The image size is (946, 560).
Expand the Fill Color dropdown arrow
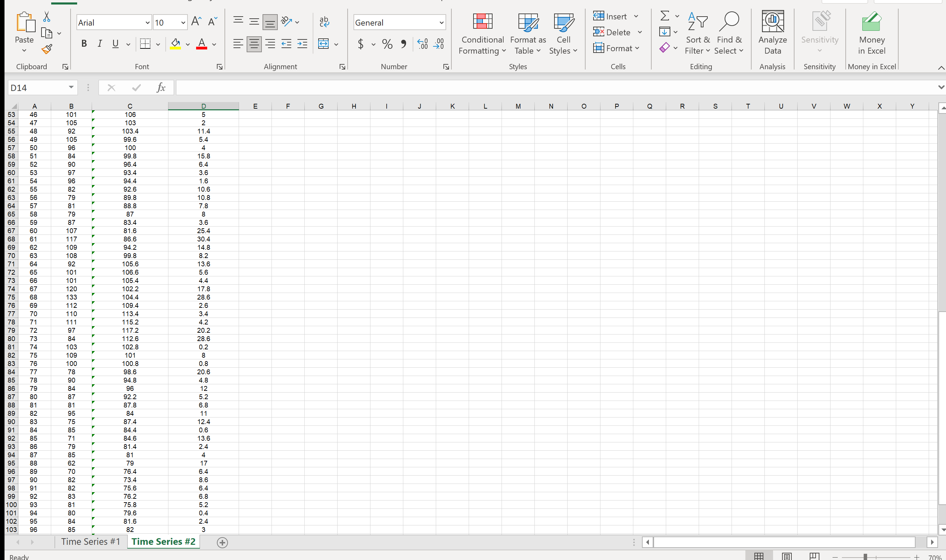tap(187, 44)
